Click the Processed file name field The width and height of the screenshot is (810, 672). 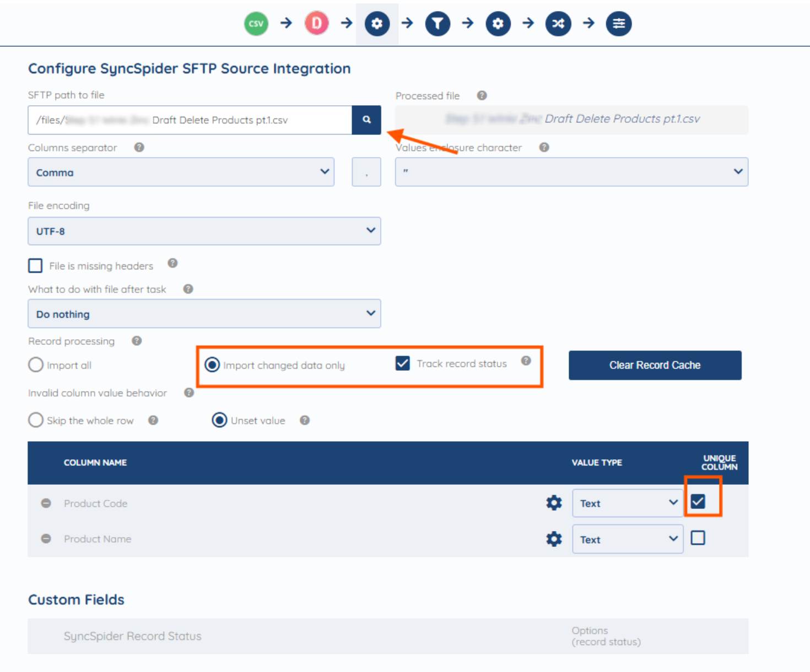point(571,120)
